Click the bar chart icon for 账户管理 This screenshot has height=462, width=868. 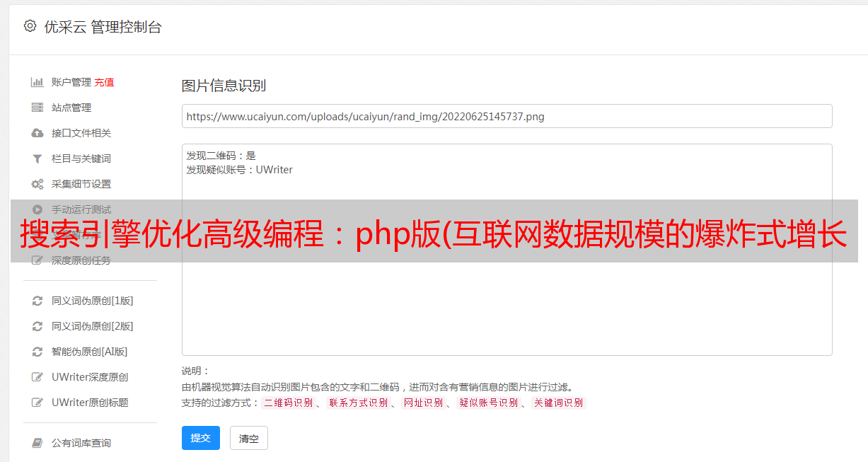click(37, 82)
